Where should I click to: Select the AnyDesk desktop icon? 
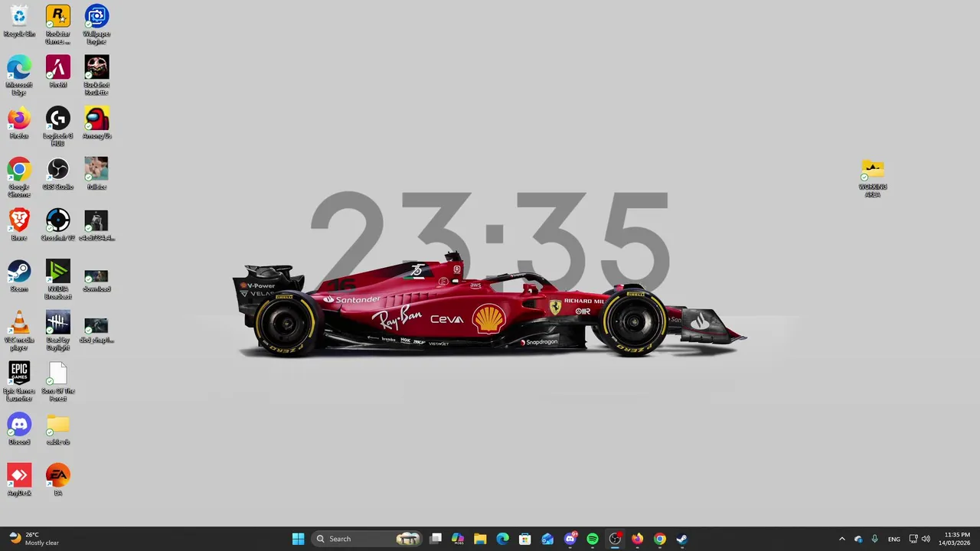[19, 480]
